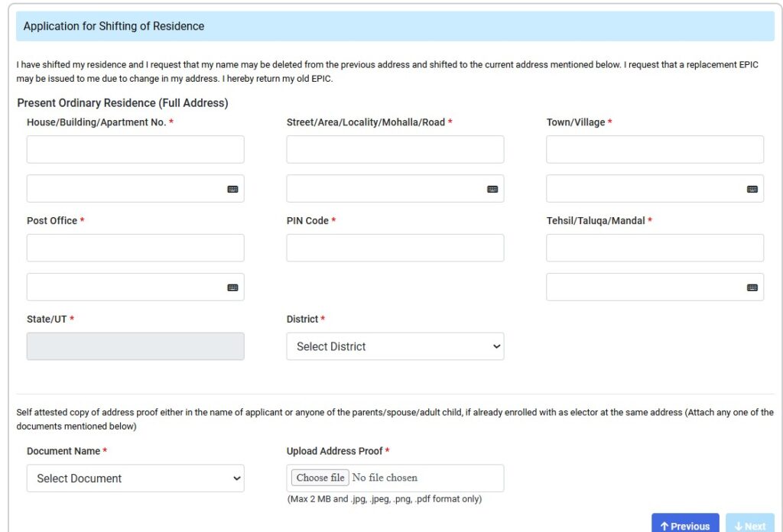The image size is (783, 532).
Task: Click the Post Office input field
Action: [x=135, y=248]
